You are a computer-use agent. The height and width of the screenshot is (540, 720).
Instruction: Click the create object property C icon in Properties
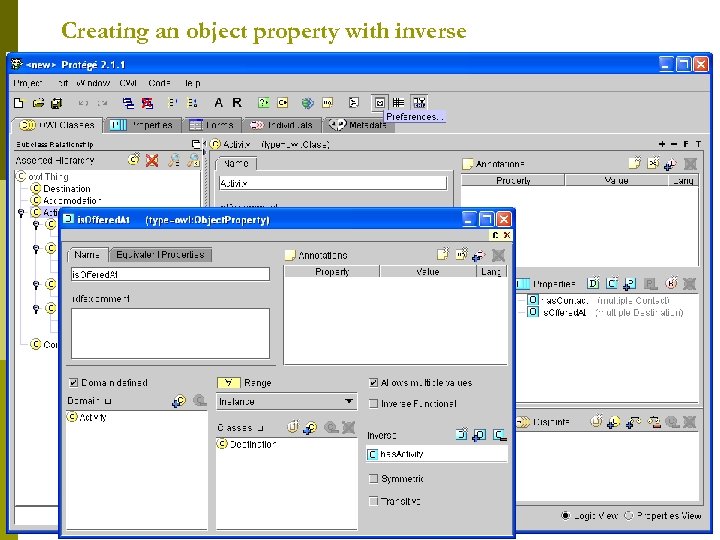tap(612, 283)
